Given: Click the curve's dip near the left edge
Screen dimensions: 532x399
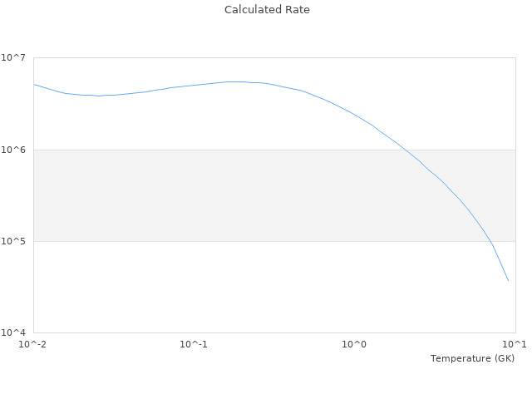Looking at the screenshot, I should click(x=98, y=96).
